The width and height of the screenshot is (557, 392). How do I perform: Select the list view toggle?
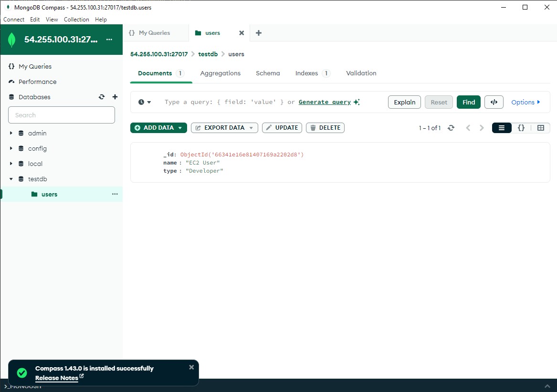(x=502, y=128)
